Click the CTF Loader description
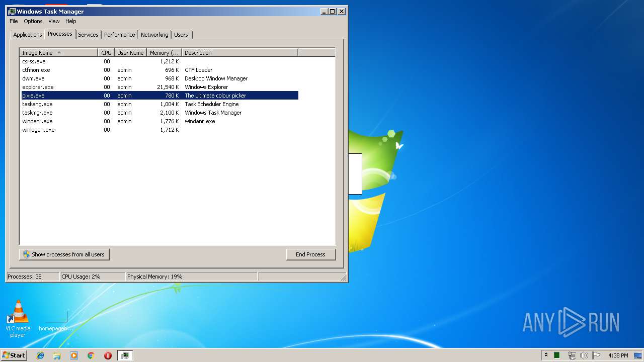 point(198,70)
